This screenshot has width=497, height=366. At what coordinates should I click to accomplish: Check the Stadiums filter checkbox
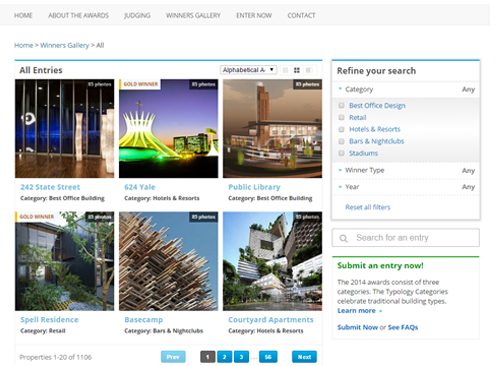[x=341, y=153]
